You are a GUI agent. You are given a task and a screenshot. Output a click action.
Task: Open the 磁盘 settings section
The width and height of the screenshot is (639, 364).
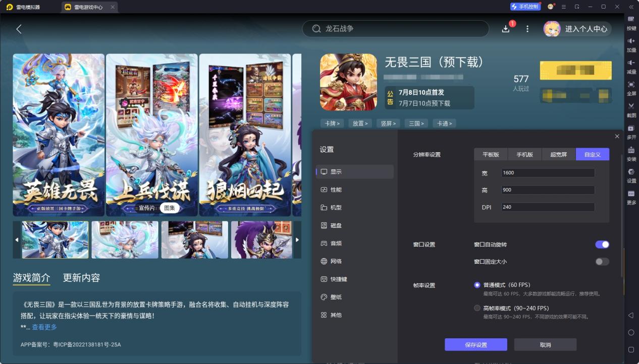pos(354,225)
